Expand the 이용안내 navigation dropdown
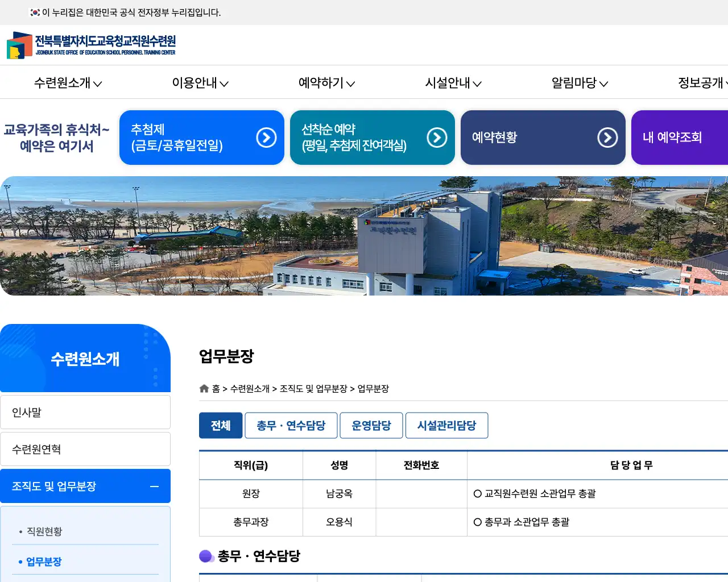 [200, 82]
